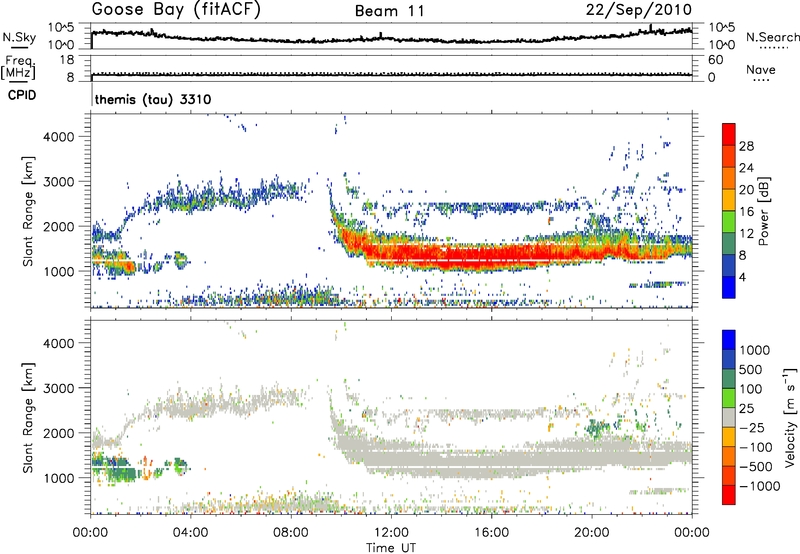Pick the red velocity segment below -1000
Viewport: 800px width, 554px height.
729,495
